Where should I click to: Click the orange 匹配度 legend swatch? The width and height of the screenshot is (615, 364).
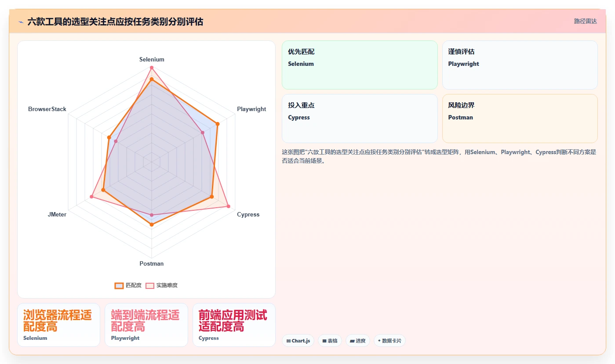pos(119,285)
